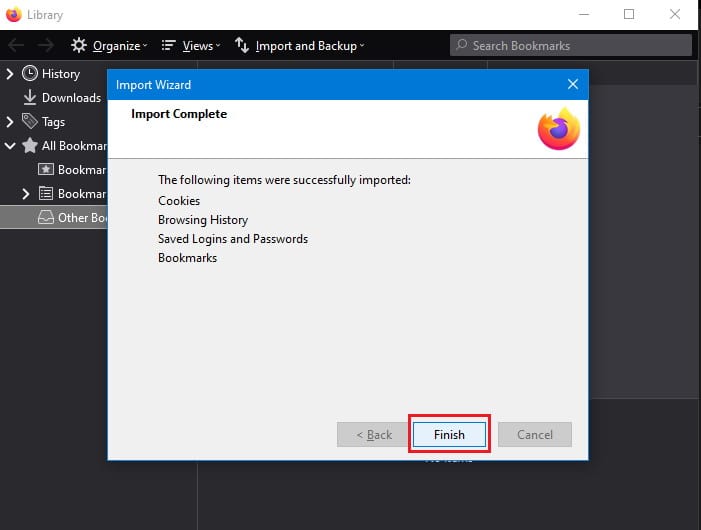Screen dimensions: 701x530
Task: Expand the History tree item
Action: [x=10, y=74]
